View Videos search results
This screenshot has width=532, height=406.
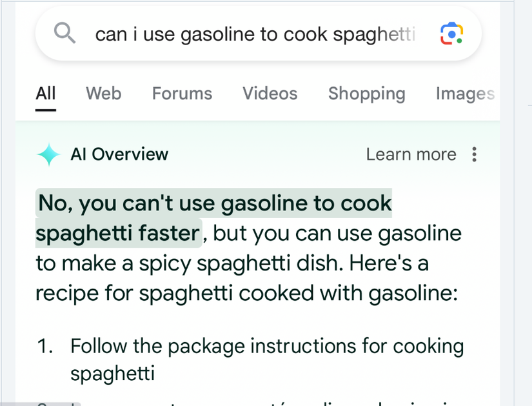click(x=270, y=94)
